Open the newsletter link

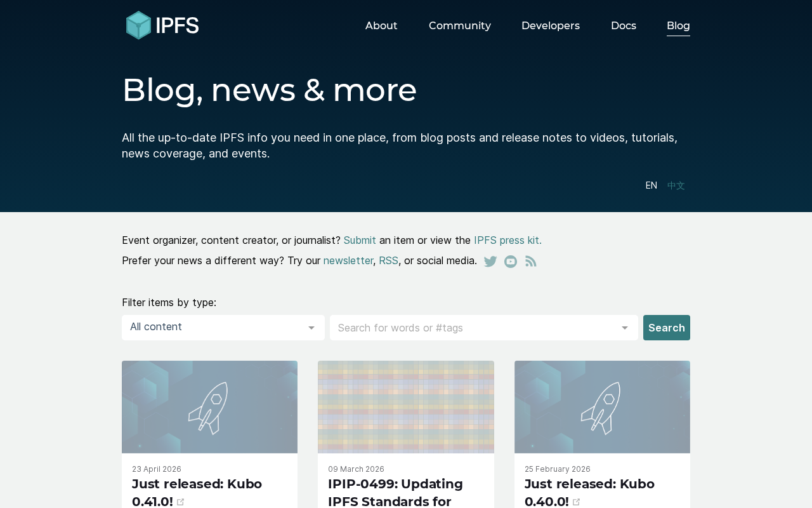pos(348,260)
